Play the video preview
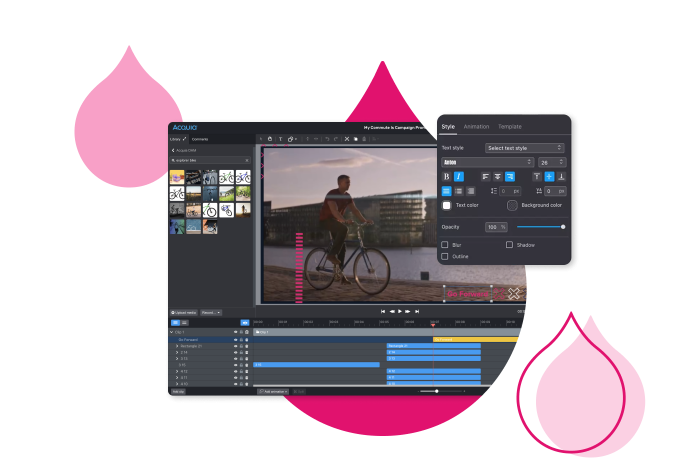Viewport: 678px width, 472px height. pos(400,311)
